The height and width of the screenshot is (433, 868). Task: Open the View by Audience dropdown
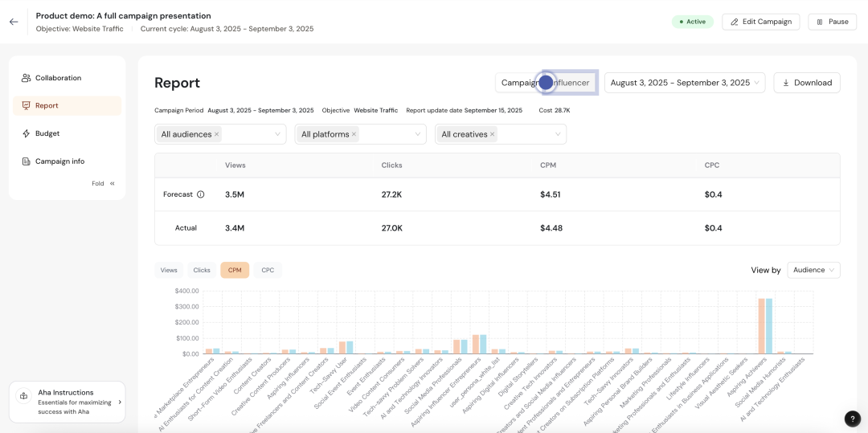tap(813, 270)
